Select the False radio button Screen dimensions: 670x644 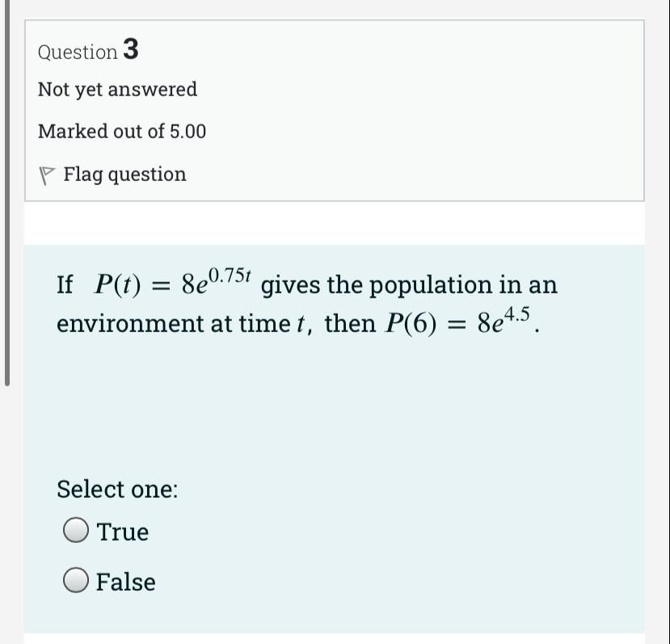tap(75, 581)
